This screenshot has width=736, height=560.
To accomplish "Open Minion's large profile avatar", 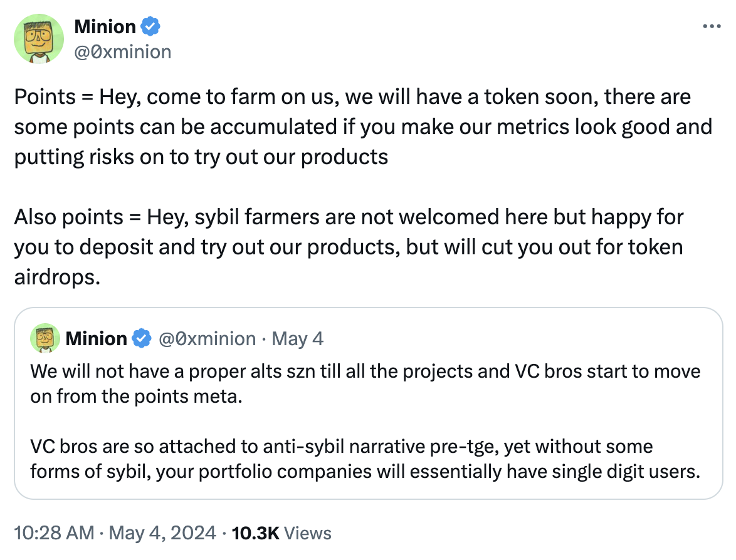I will pyautogui.click(x=39, y=39).
